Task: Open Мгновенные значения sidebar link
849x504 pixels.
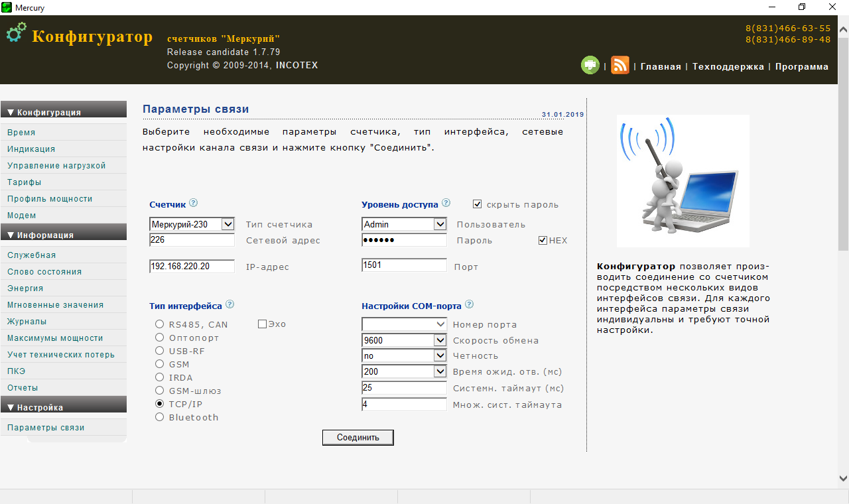Action: pos(56,305)
